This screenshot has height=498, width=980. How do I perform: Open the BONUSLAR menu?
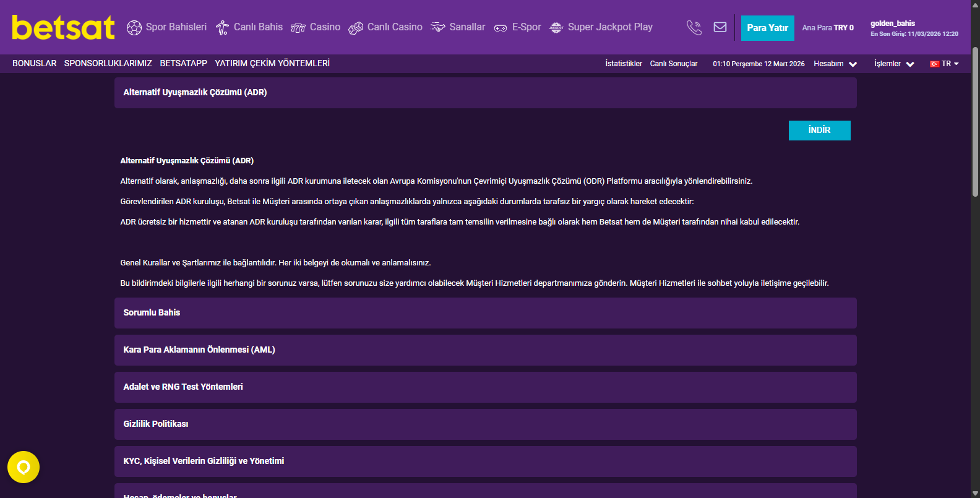pos(34,63)
